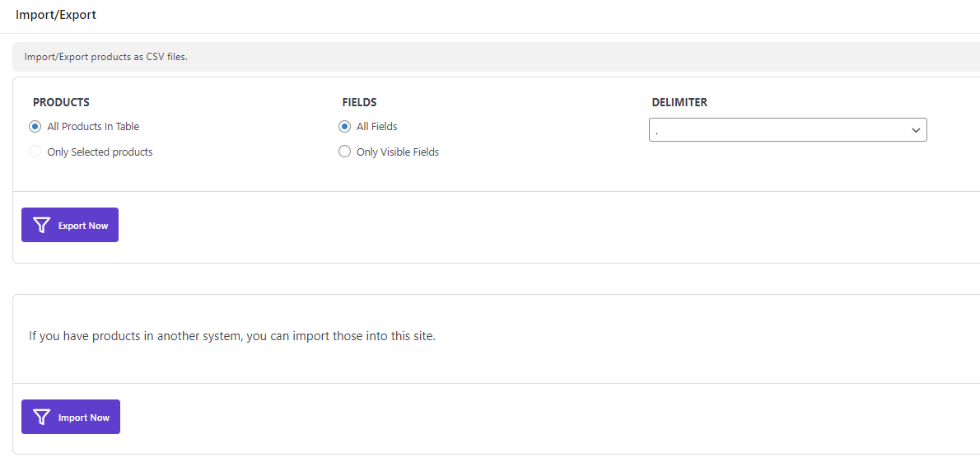This screenshot has width=980, height=467.
Task: Click the DELIMITER section heading
Action: 679,103
